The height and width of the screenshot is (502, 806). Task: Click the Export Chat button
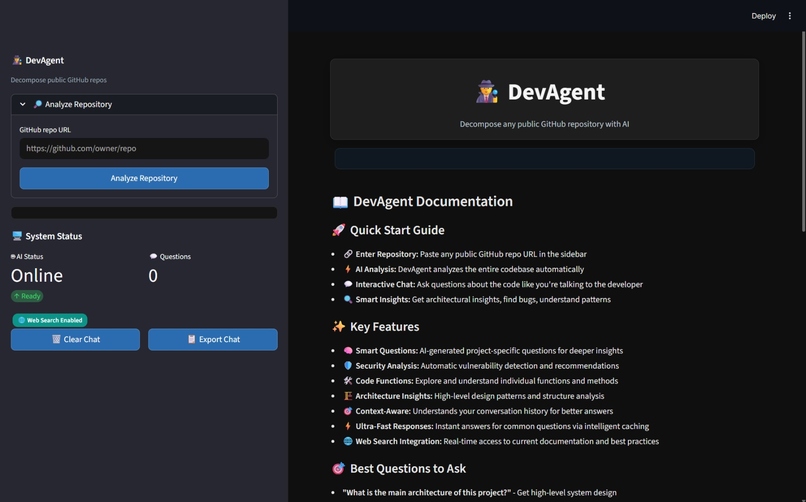pyautogui.click(x=213, y=340)
